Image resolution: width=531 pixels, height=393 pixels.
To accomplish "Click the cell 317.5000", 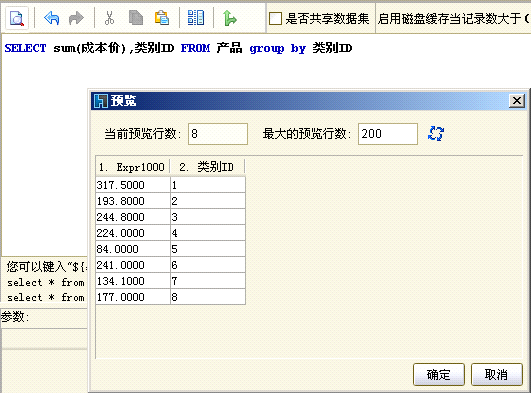I will point(133,185).
